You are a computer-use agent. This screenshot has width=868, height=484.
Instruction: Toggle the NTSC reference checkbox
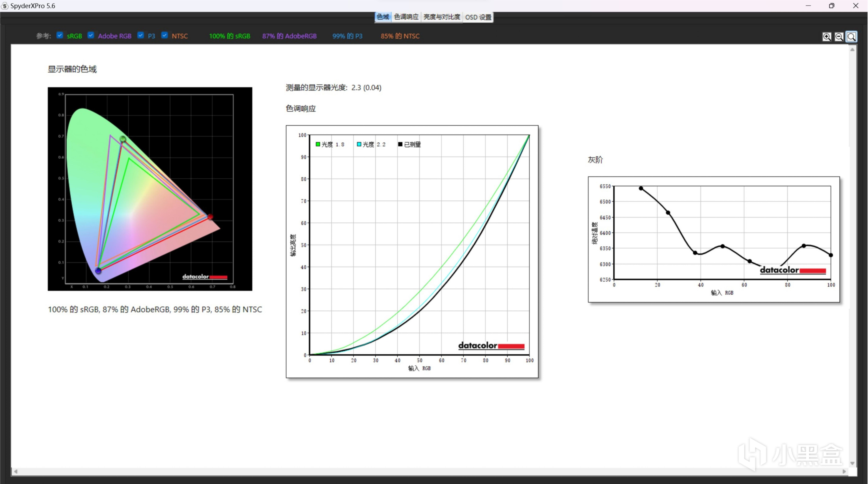point(165,35)
